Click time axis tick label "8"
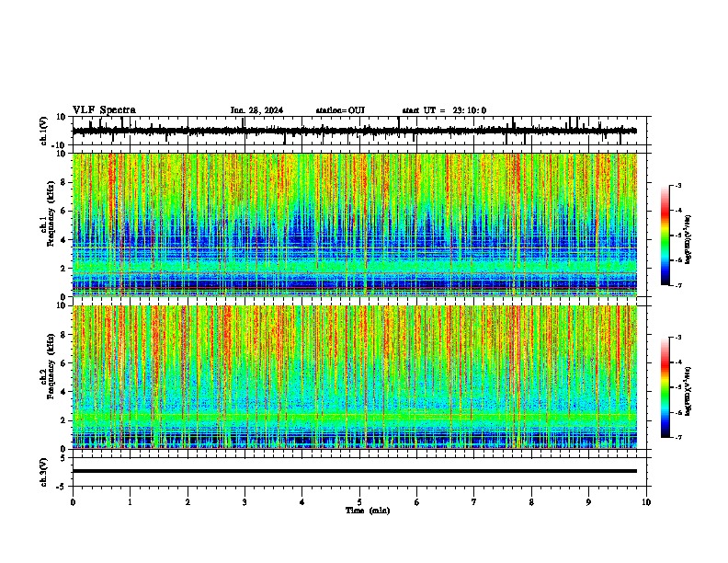This screenshot has height=563, width=728. [531, 502]
